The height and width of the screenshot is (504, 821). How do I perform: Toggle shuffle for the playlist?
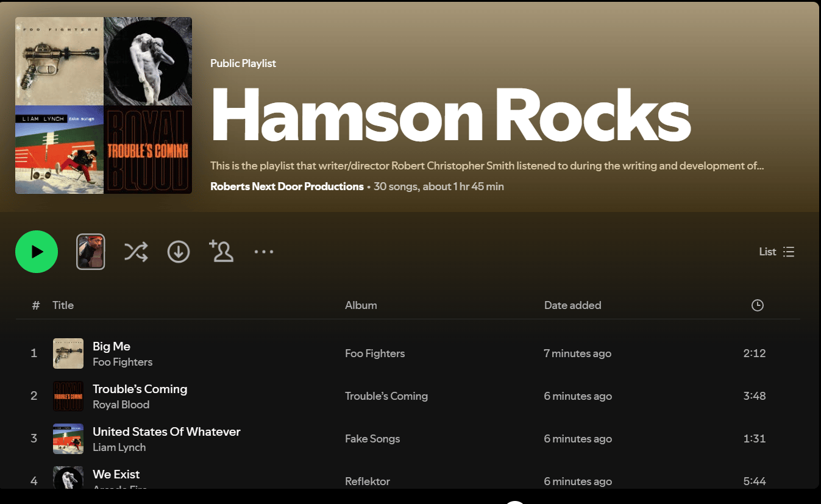coord(136,252)
